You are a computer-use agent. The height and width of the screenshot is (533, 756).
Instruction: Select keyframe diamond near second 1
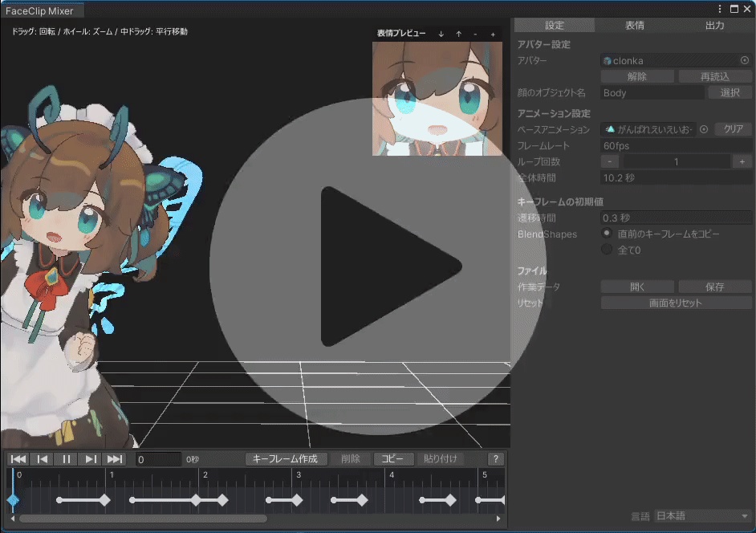tap(104, 500)
